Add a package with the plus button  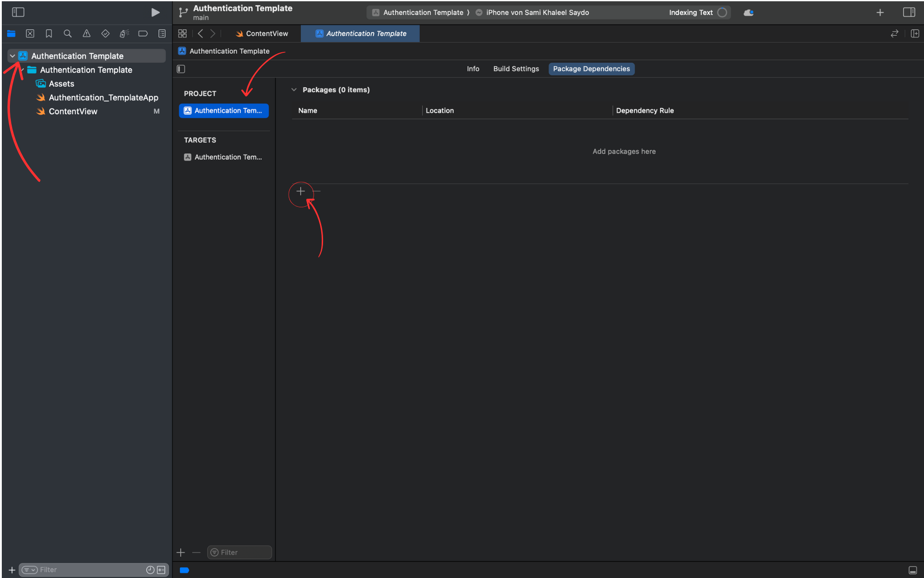300,191
